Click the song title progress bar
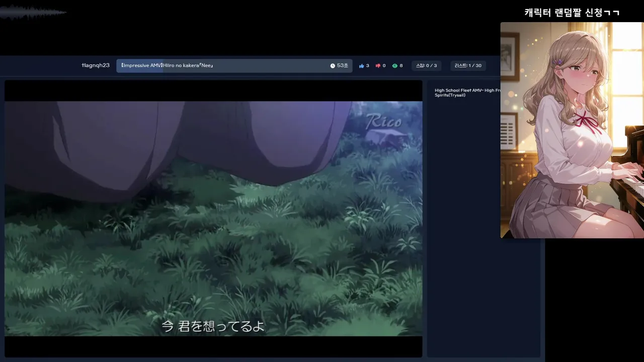The image size is (644, 362). 234,66
